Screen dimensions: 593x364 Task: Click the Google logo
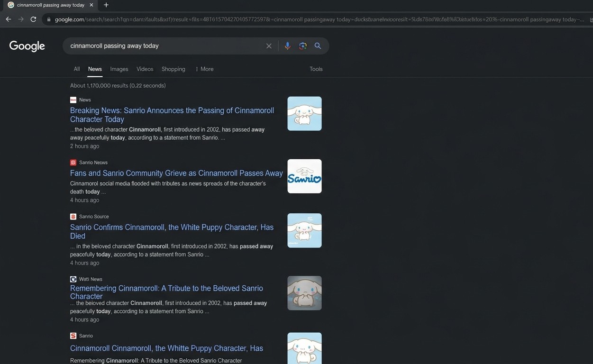27,46
